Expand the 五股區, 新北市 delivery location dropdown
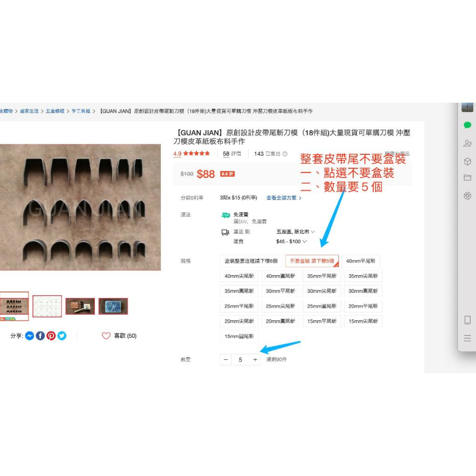The image size is (476, 476). [295, 232]
